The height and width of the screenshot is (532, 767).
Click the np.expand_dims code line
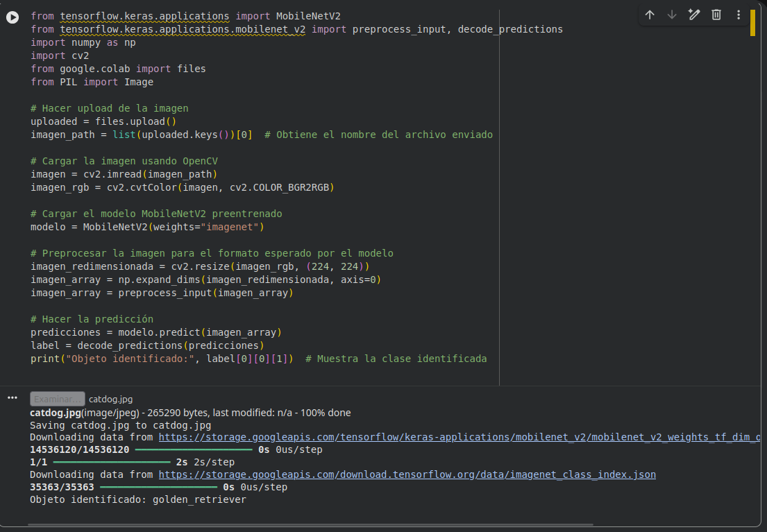coord(206,280)
